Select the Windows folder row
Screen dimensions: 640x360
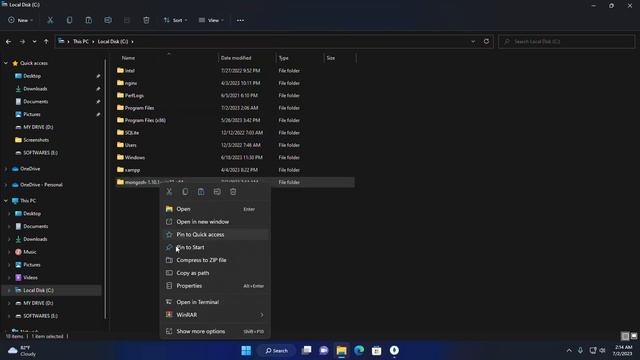[x=235, y=158]
